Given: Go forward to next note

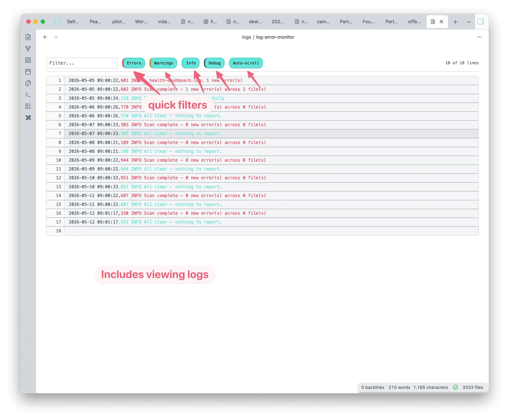Looking at the screenshot, I should tap(55, 37).
